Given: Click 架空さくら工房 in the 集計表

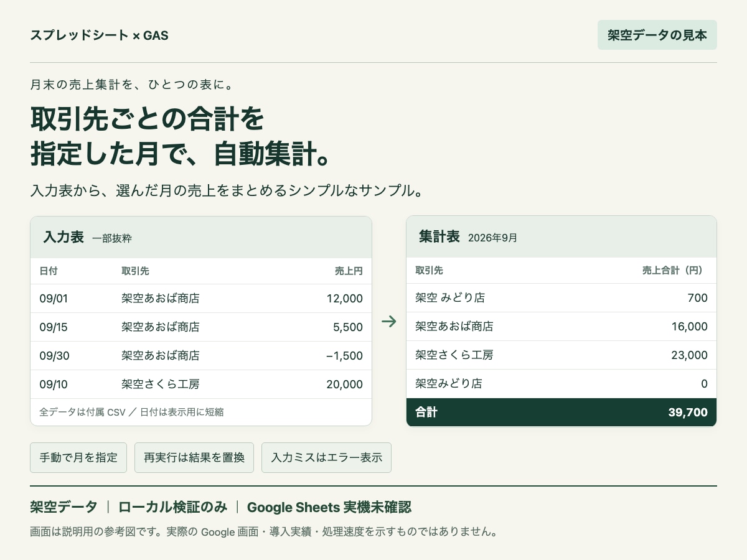Looking at the screenshot, I should pos(454,355).
